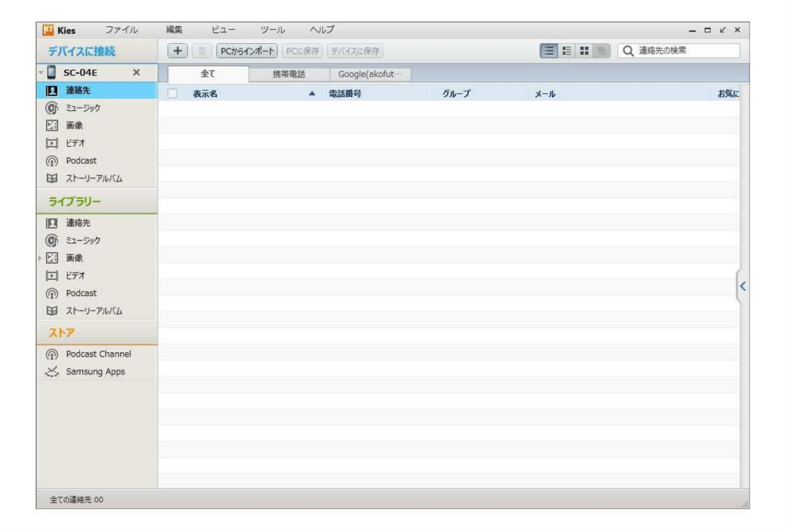Click the magnifier search icon
Image resolution: width=787 pixels, height=532 pixels.
point(628,51)
